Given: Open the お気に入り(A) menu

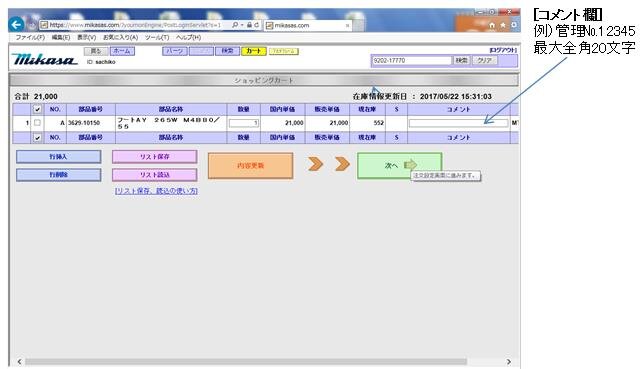Looking at the screenshot, I should click(120, 37).
